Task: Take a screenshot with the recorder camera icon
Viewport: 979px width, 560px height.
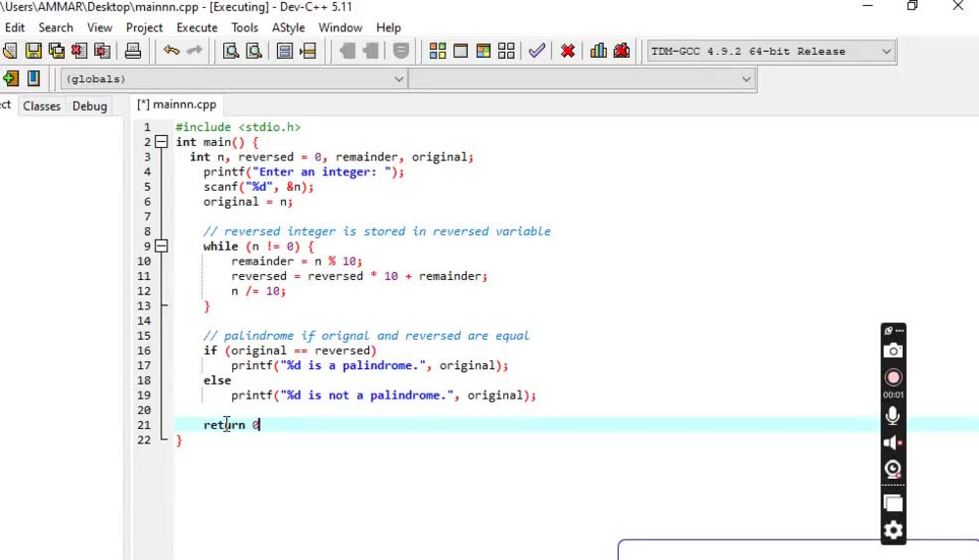Action: [894, 350]
